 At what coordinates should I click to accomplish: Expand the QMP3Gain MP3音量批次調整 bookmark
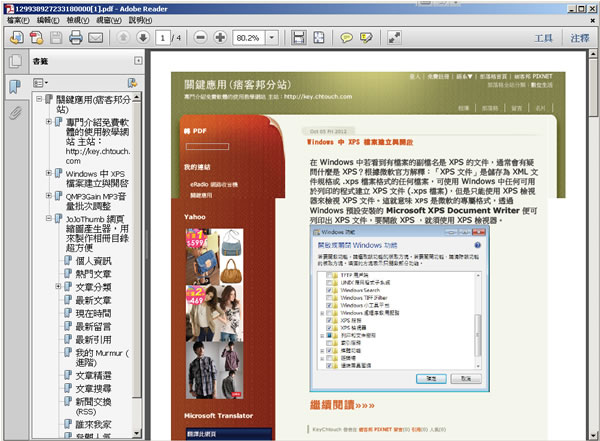49,196
